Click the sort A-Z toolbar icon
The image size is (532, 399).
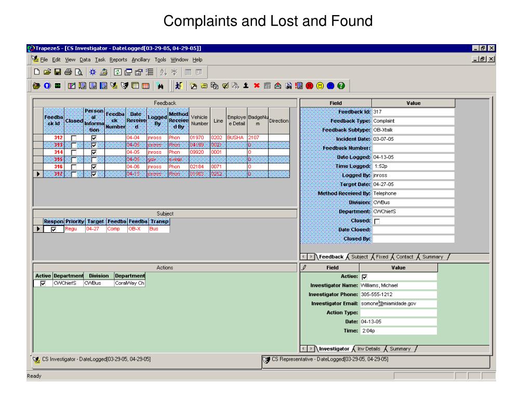click(163, 72)
